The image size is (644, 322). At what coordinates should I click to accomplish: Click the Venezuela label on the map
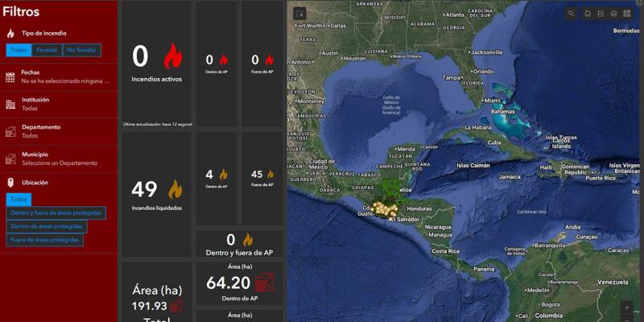click(x=613, y=283)
